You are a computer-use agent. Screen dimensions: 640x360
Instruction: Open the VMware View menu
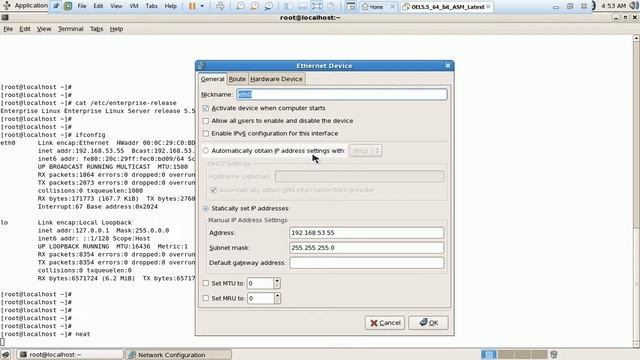point(116,6)
